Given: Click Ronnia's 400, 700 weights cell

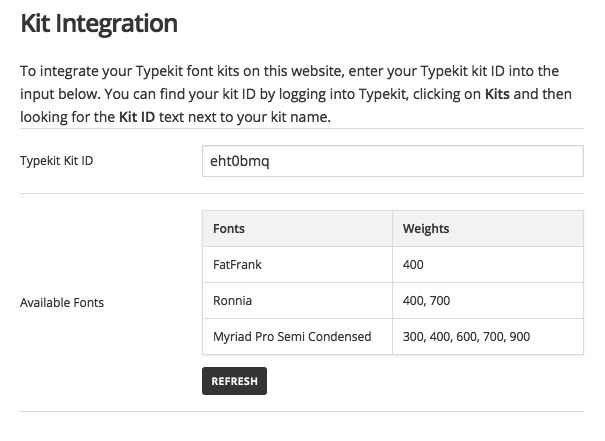Looking at the screenshot, I should point(425,300).
